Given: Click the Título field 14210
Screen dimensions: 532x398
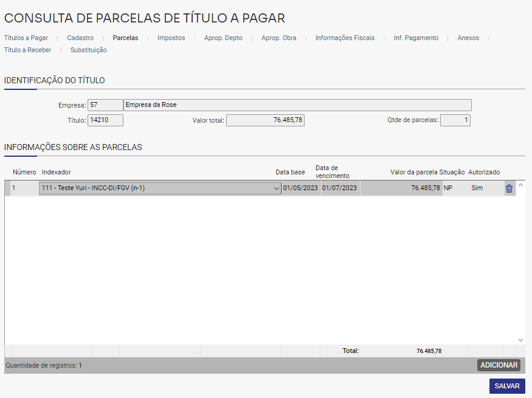Looking at the screenshot, I should [105, 120].
